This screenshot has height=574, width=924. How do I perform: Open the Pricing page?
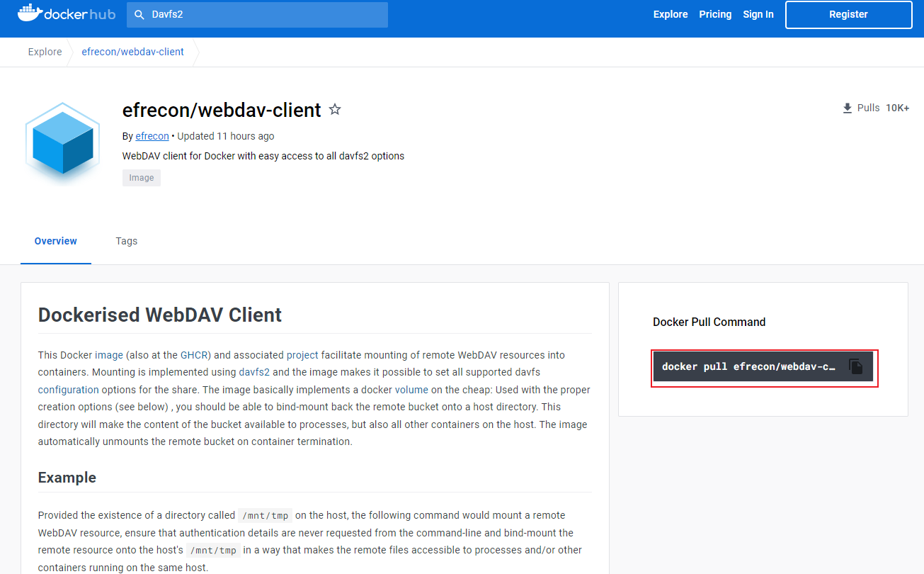(x=715, y=14)
